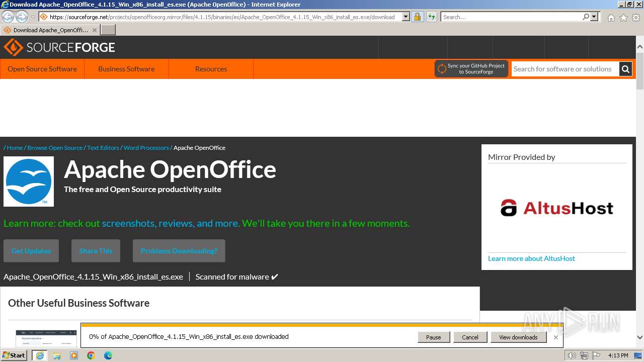Open the Open Source Software menu
Screen dimensions: 644x362
[42, 69]
